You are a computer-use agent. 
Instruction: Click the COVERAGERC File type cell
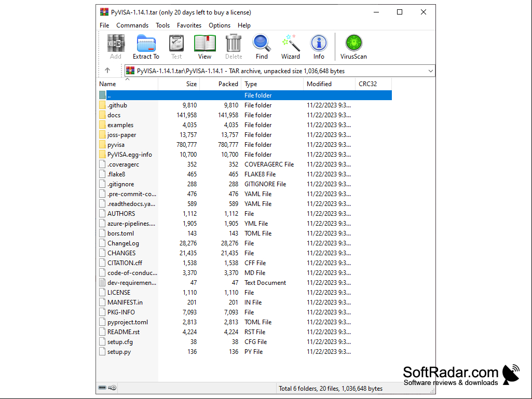coord(269,164)
